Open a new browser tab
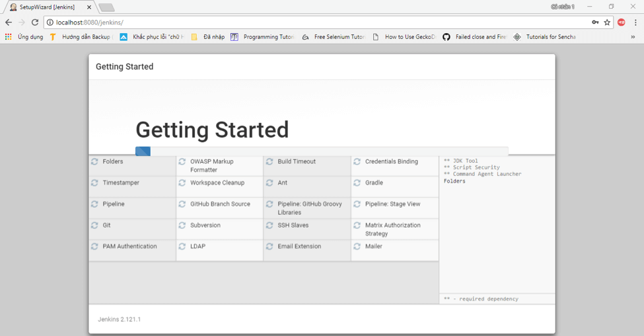The width and height of the screenshot is (644, 336). [106, 7]
